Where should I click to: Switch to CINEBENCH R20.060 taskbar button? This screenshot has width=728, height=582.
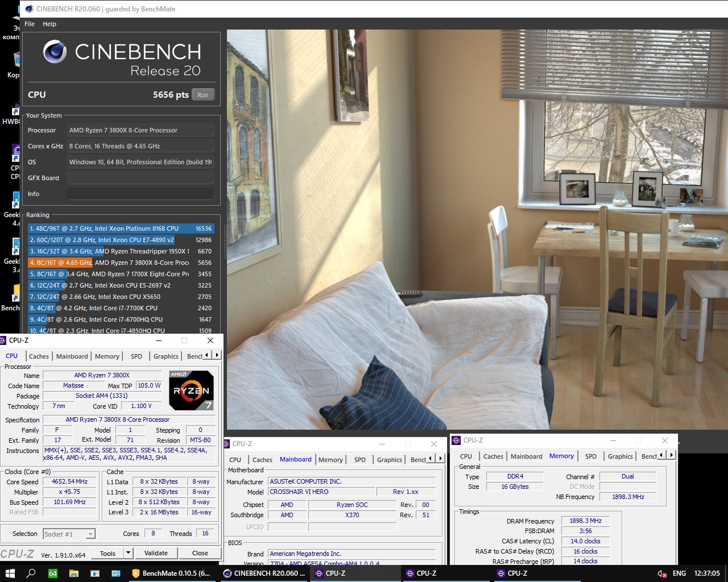click(264, 573)
